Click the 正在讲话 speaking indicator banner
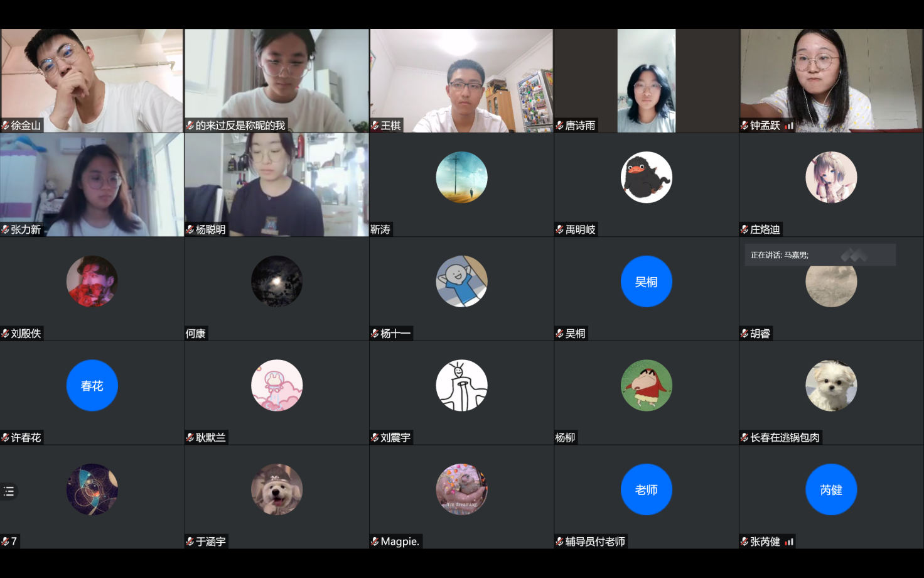The width and height of the screenshot is (924, 578). pyautogui.click(x=819, y=255)
